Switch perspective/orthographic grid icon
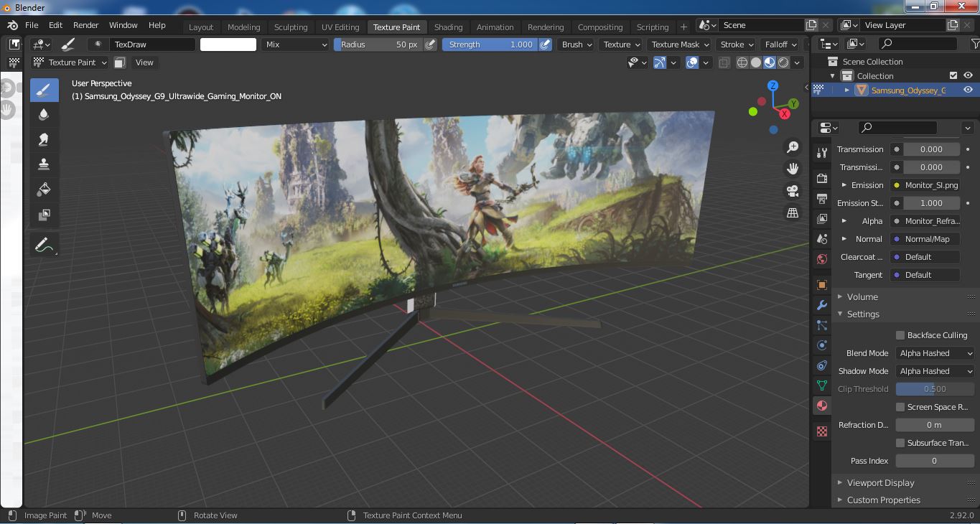Viewport: 980px width, 524px height. coord(793,213)
